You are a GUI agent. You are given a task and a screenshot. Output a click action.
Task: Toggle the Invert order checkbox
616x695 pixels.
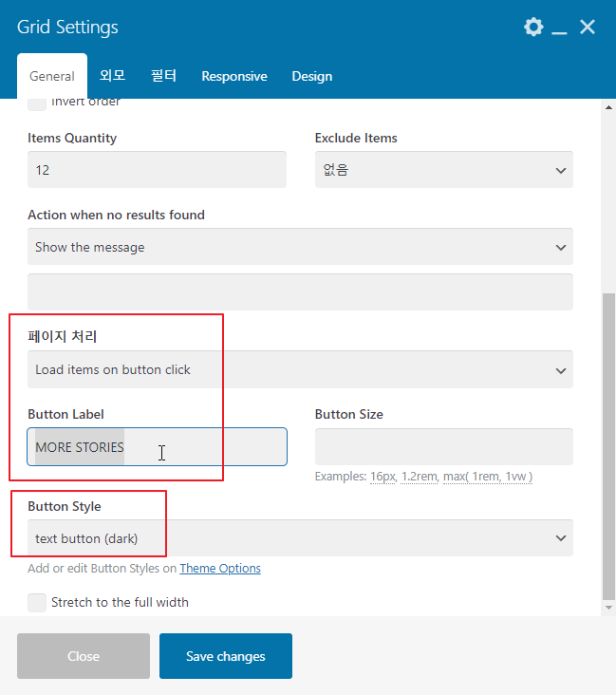point(37,103)
